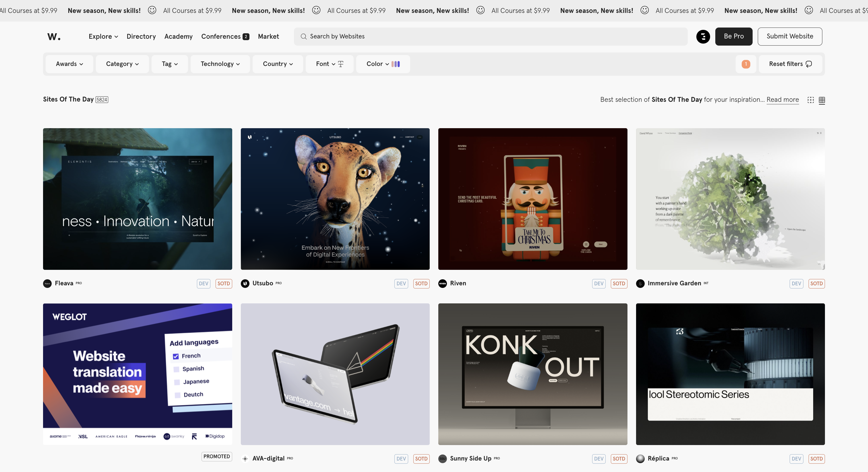Click the Riven author avatar

point(442,284)
